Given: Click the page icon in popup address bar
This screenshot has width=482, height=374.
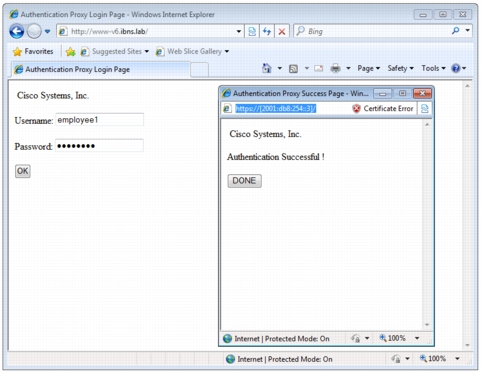Looking at the screenshot, I should click(x=227, y=109).
